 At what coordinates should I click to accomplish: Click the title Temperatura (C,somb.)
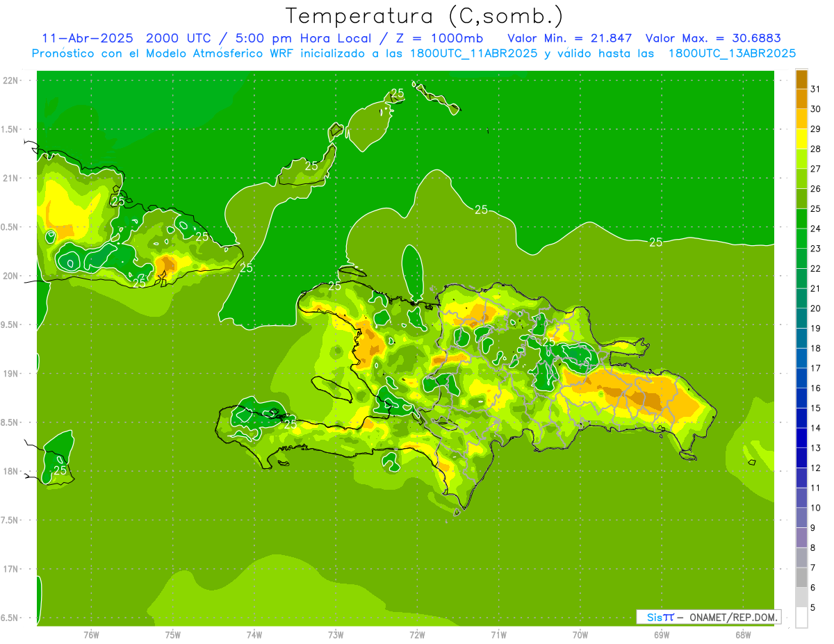coord(425,16)
